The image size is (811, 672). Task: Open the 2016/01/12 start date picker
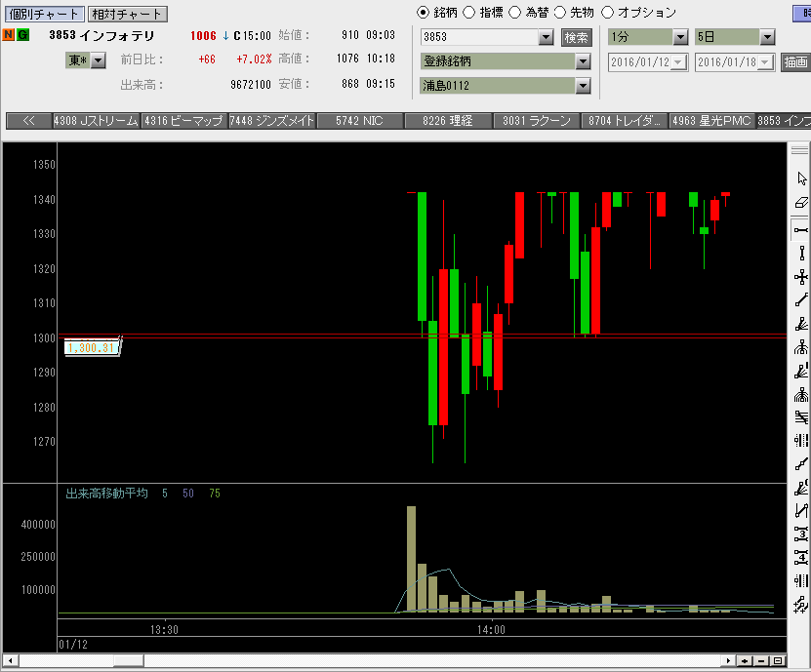pyautogui.click(x=678, y=62)
